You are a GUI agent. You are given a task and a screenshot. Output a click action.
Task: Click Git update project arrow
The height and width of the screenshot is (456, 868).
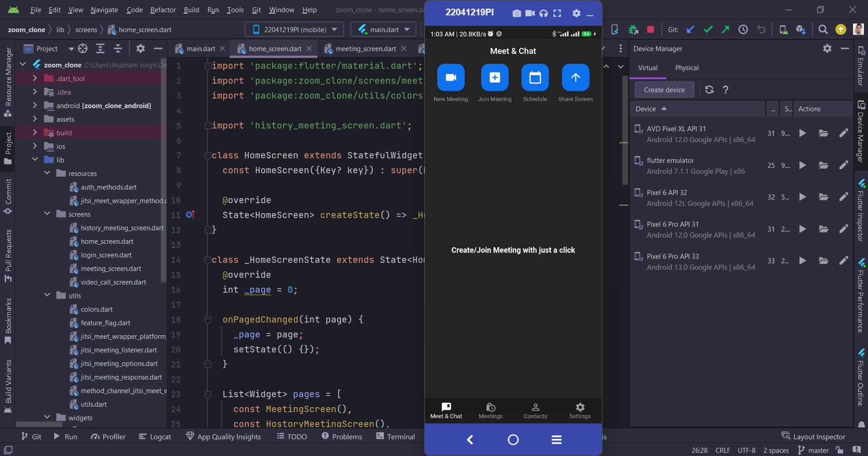pyautogui.click(x=690, y=29)
